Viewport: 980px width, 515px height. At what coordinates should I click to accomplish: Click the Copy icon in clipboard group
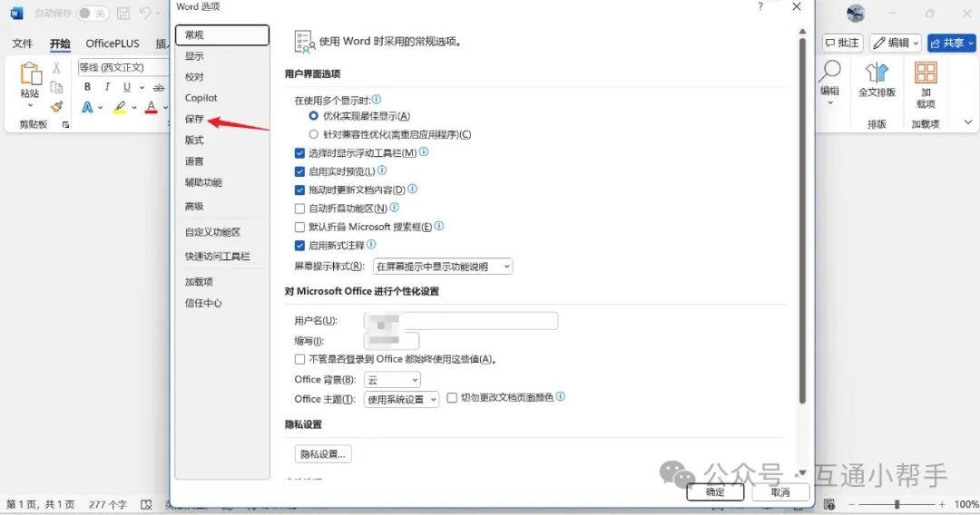coord(56,87)
